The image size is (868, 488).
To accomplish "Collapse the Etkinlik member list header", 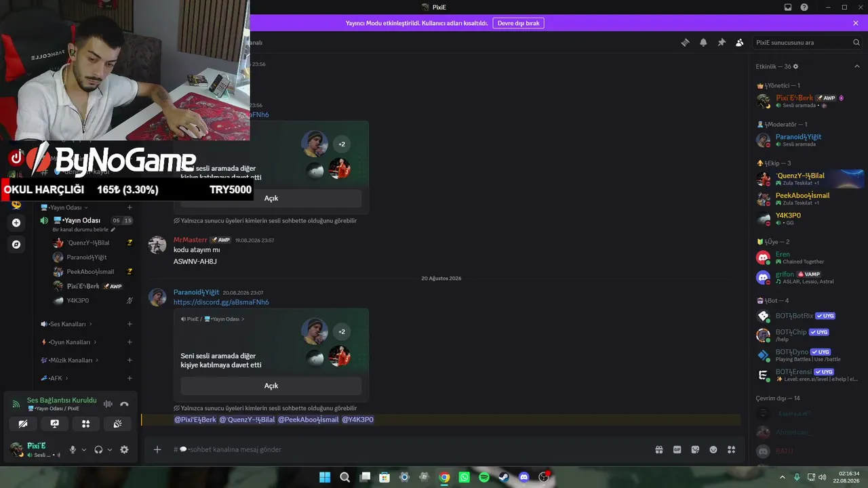I will pyautogui.click(x=857, y=66).
